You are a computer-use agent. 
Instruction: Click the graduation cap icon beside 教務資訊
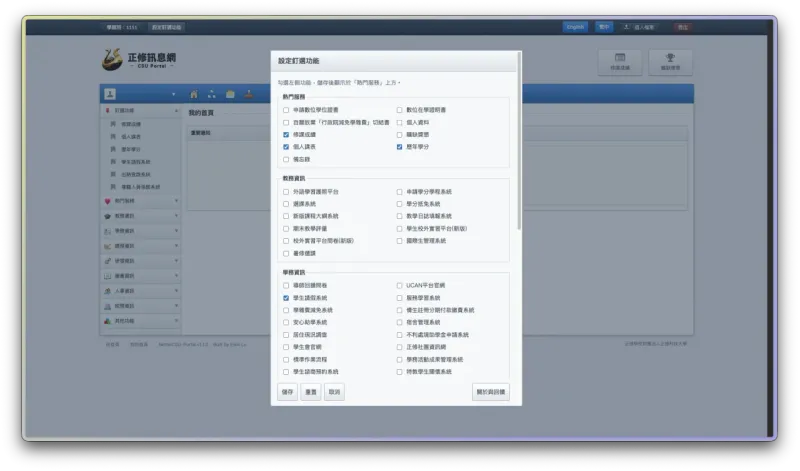click(x=107, y=216)
